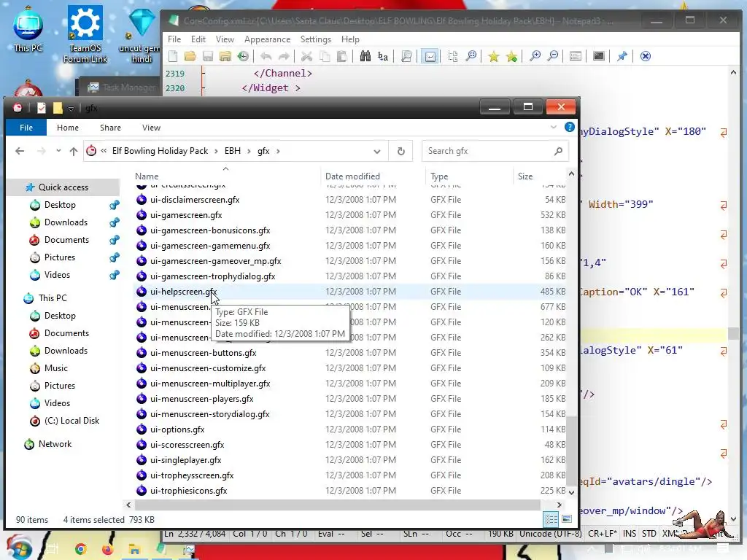This screenshot has height=560, width=747.
Task: Click the horizontal scrollbar of the file list
Action: [337, 505]
